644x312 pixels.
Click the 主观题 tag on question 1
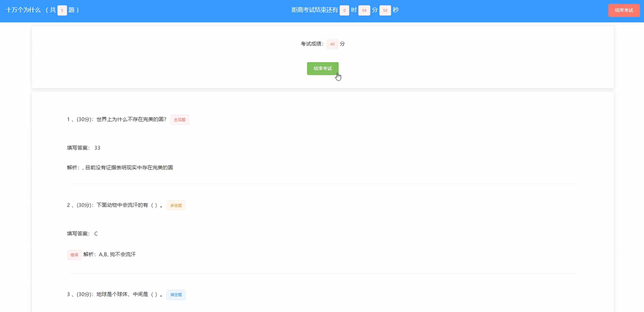(180, 120)
